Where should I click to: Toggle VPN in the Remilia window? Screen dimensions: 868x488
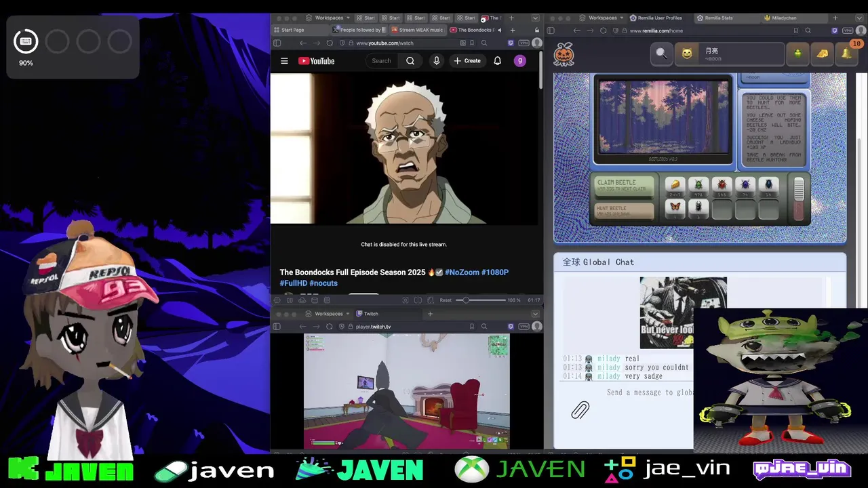(847, 30)
